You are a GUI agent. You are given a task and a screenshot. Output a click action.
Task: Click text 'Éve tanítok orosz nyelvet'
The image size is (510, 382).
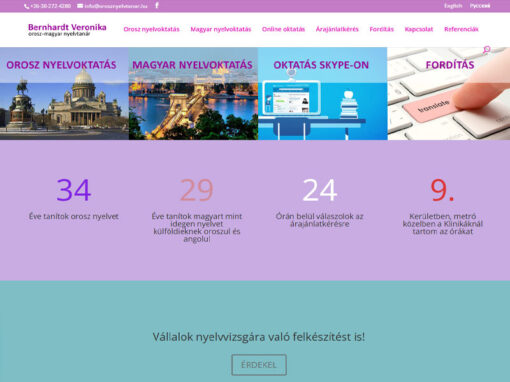tap(74, 216)
